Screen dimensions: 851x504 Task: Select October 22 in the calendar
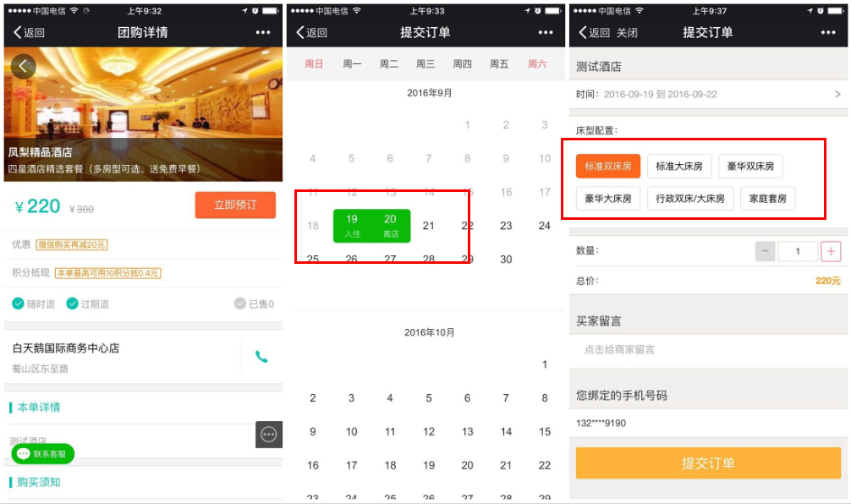(545, 465)
